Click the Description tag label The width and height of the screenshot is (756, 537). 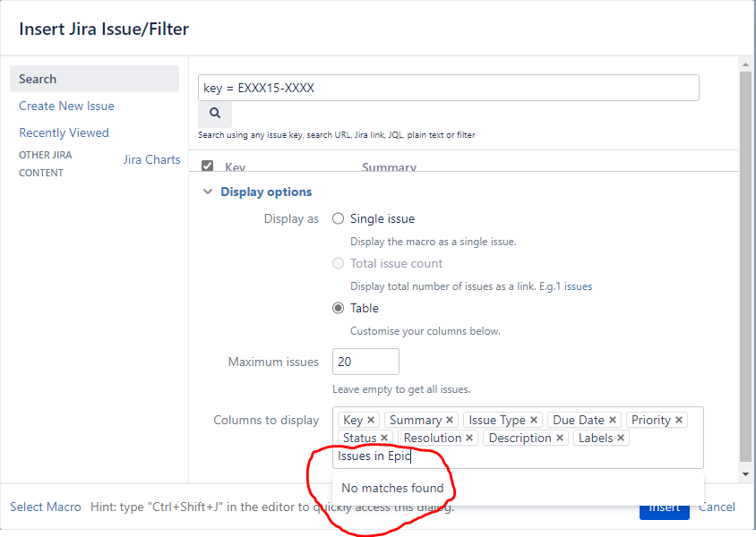[x=520, y=438]
